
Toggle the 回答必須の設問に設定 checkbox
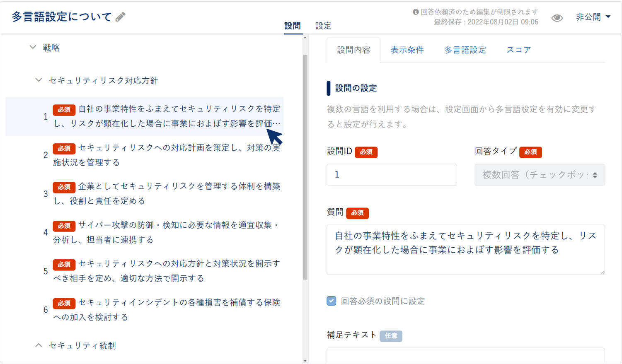332,301
